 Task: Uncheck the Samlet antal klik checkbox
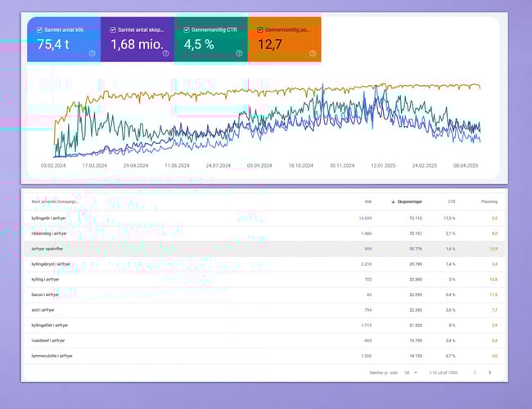tap(33, 29)
